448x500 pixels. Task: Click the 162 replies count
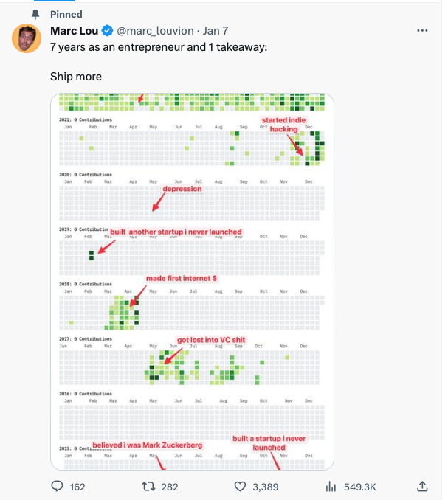(x=77, y=487)
